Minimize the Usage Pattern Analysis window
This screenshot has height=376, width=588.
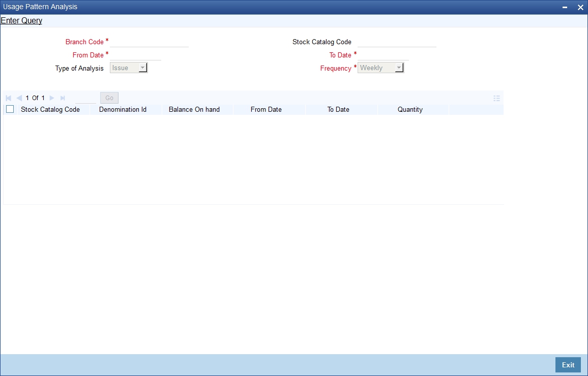[x=565, y=8]
